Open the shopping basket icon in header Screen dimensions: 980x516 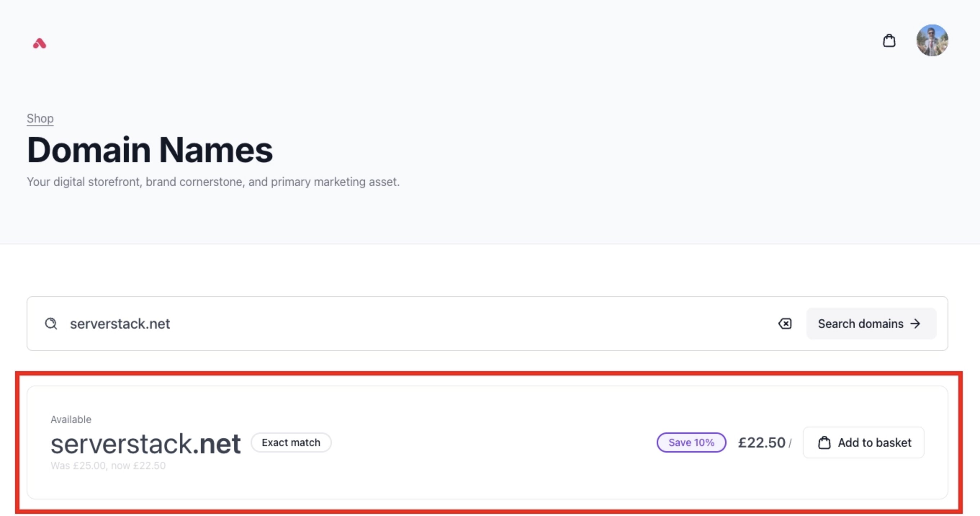click(x=889, y=40)
